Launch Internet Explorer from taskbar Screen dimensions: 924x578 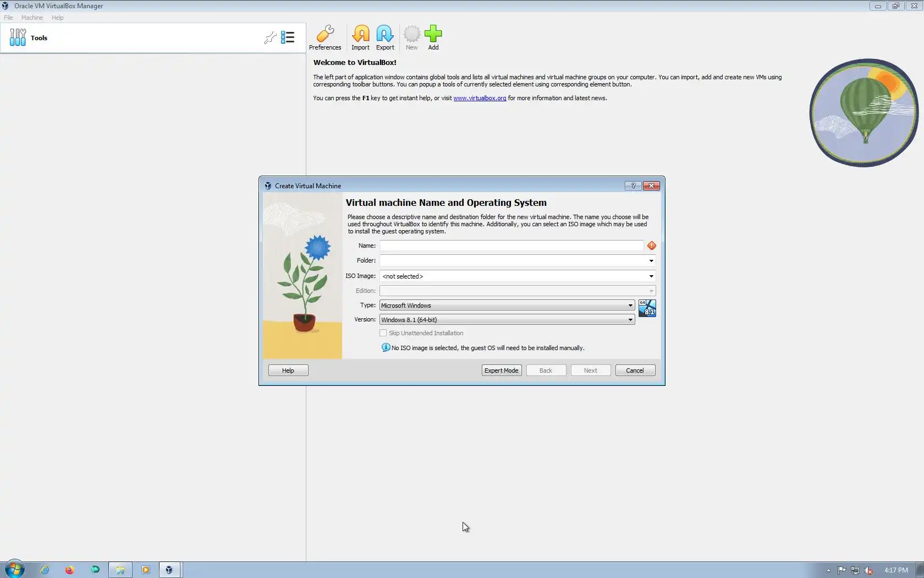coord(45,570)
